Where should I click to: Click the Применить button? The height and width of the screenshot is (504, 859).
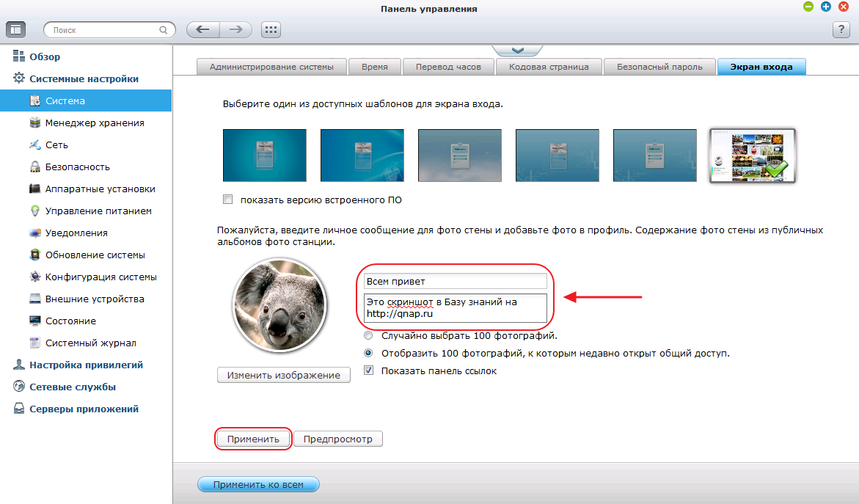click(253, 439)
